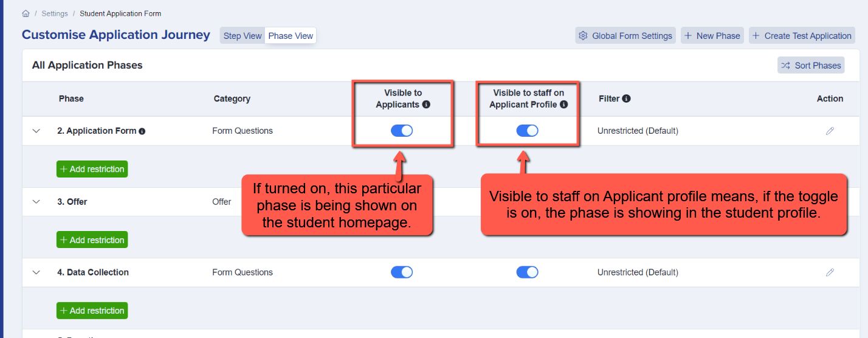Image resolution: width=868 pixels, height=338 pixels.
Task: Expand the Application Form phase chevron
Action: coord(36,131)
